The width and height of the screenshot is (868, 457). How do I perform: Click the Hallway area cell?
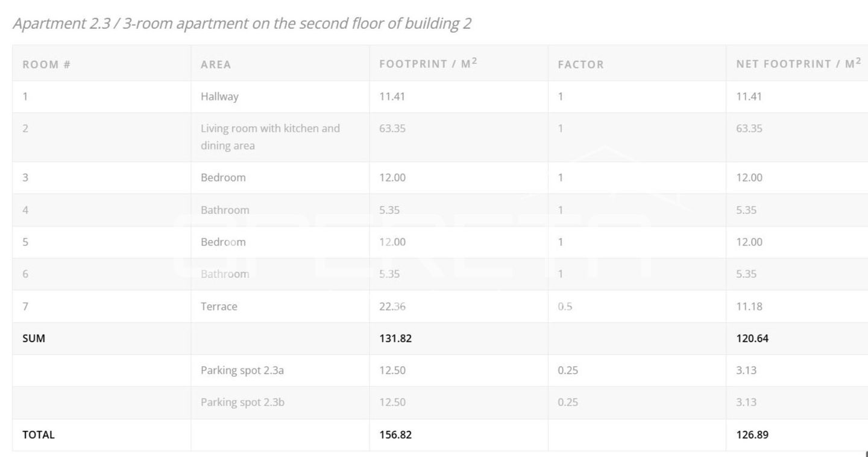point(219,96)
